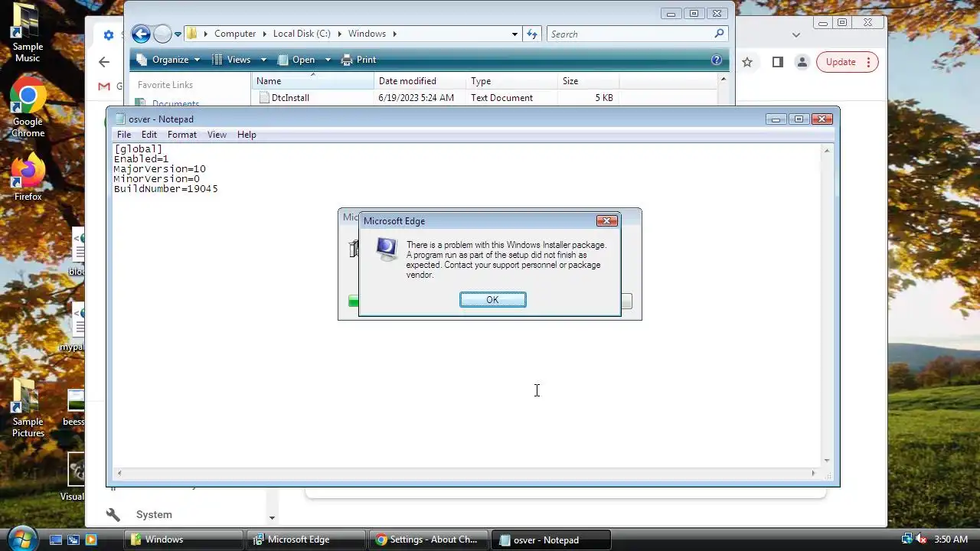This screenshot has width=980, height=551.
Task: Close the Microsoft Edge error dialog
Action: (x=606, y=220)
